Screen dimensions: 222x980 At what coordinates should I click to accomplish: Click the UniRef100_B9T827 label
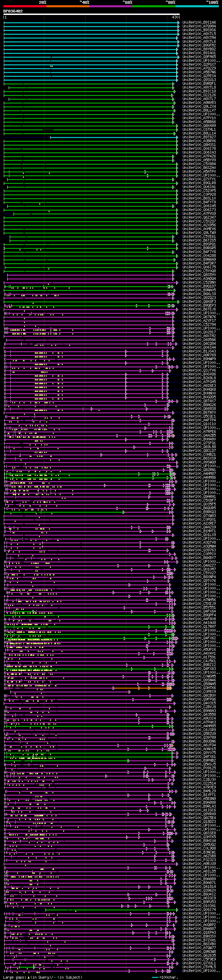click(x=199, y=137)
